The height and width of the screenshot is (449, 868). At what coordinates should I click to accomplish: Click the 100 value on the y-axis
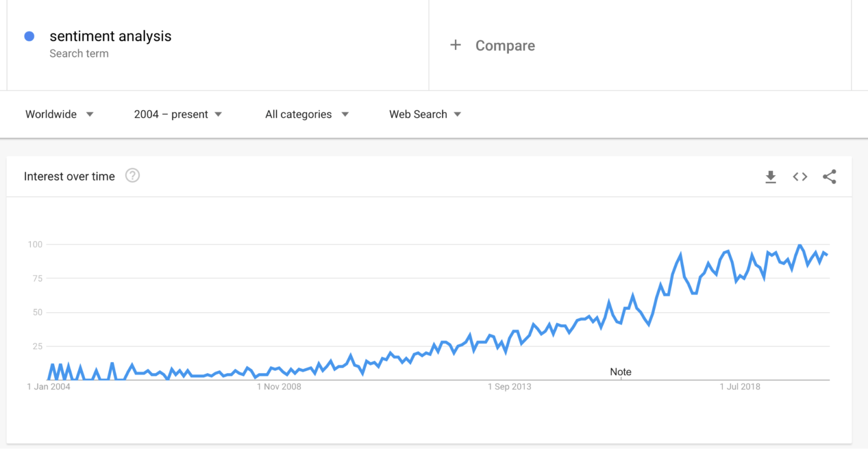pyautogui.click(x=35, y=244)
